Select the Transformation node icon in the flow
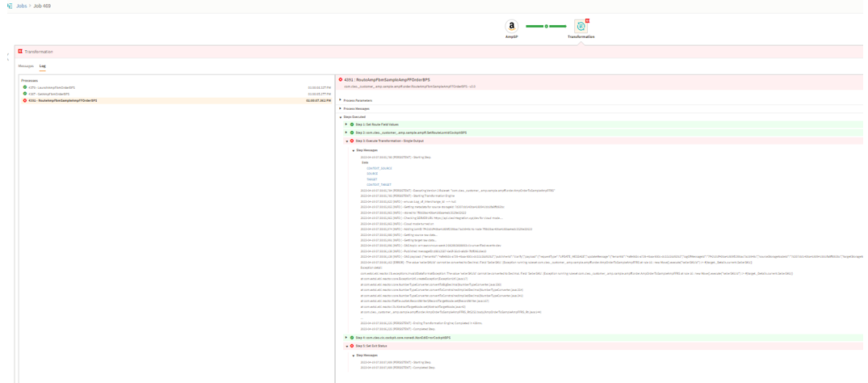Screen dimensions: 868x383 point(581,26)
